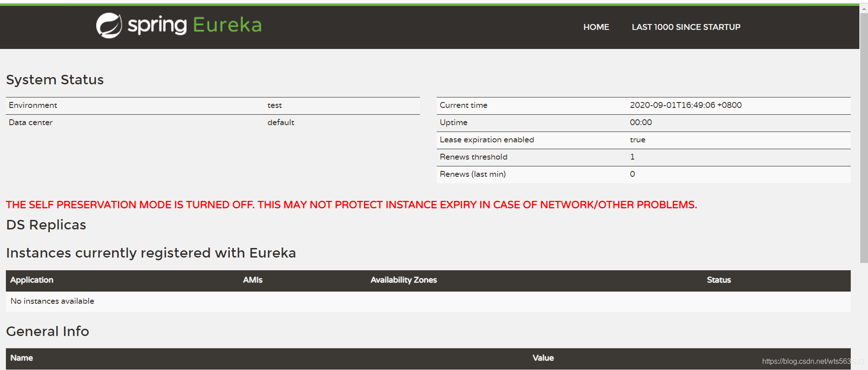This screenshot has width=868, height=370.
Task: Click the Renews (last min) label
Action: [473, 174]
